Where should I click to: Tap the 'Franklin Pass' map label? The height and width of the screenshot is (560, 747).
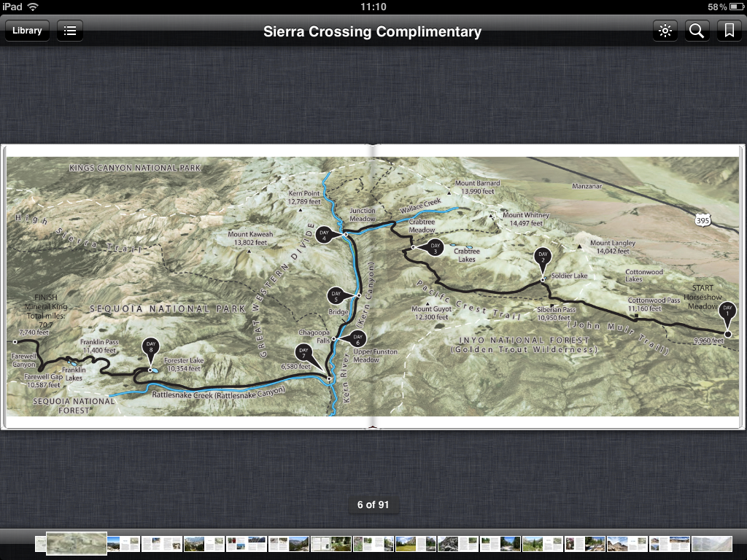click(x=99, y=342)
